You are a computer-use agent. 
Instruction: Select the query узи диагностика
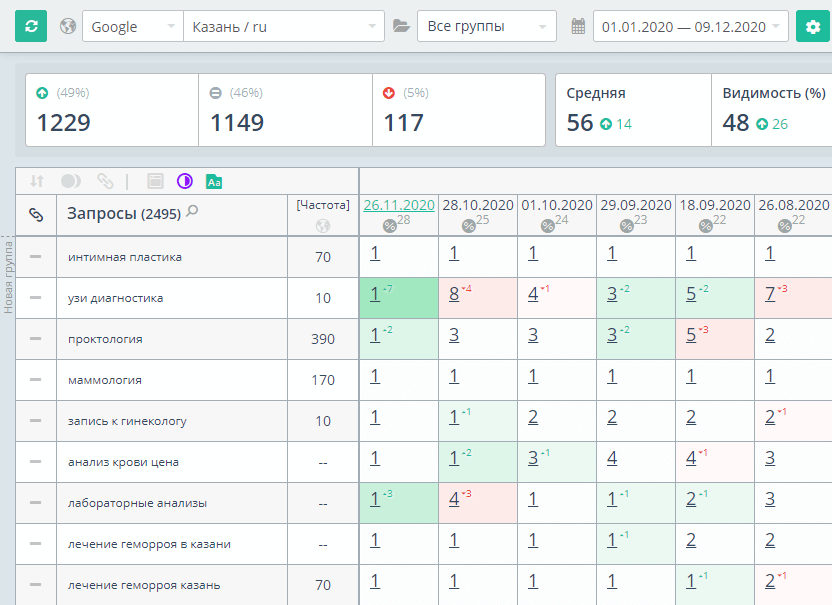[115, 298]
